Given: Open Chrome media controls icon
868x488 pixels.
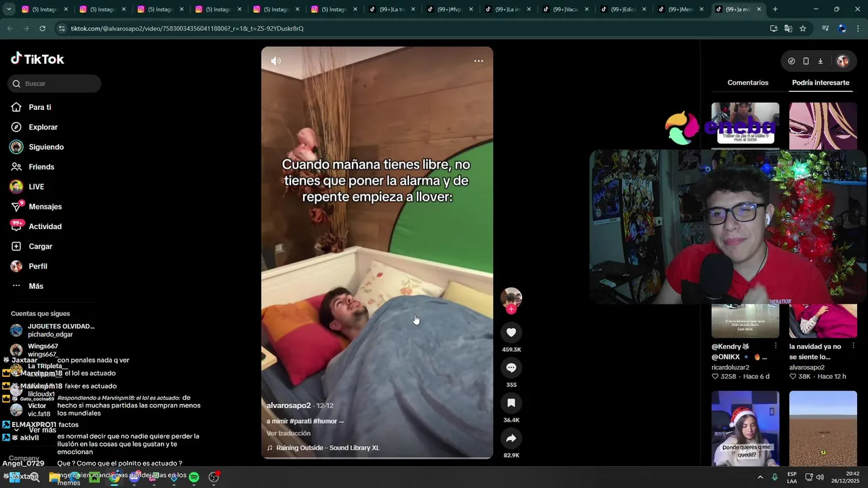Looking at the screenshot, I should 825,28.
